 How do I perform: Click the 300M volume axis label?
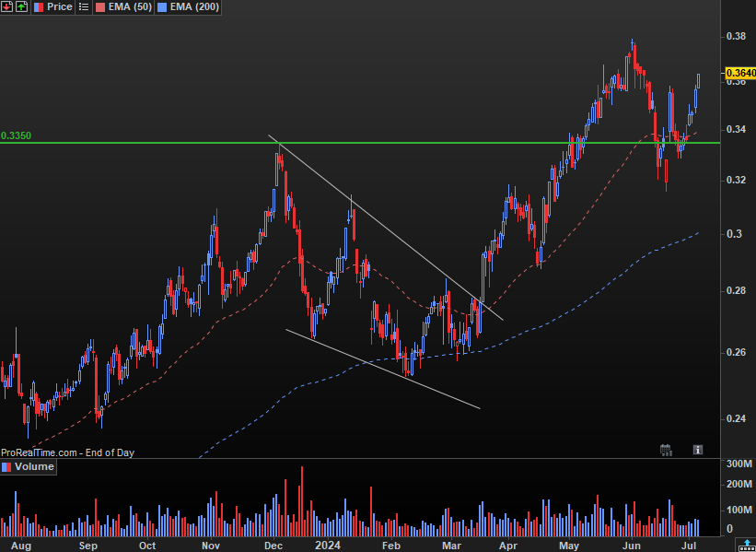(739, 464)
